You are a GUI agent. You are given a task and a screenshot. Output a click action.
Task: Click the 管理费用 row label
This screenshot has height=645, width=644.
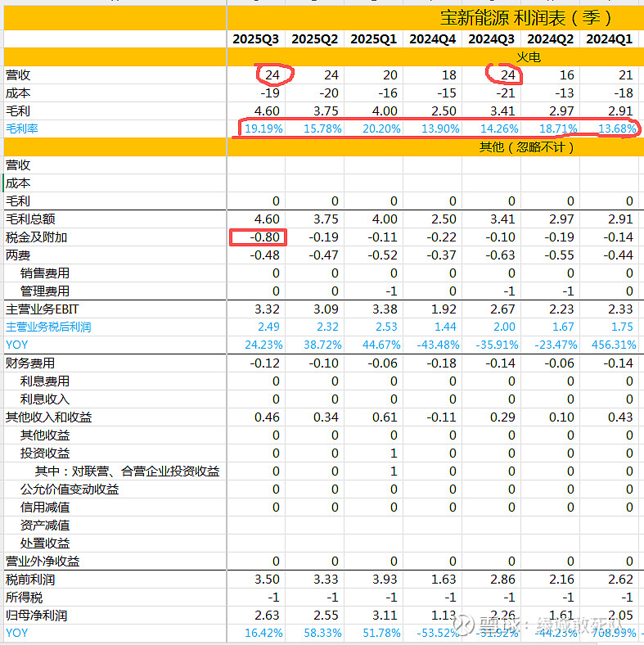click(x=45, y=291)
